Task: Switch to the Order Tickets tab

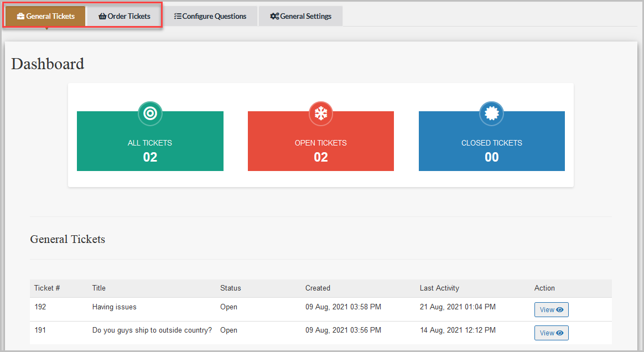Action: point(123,16)
